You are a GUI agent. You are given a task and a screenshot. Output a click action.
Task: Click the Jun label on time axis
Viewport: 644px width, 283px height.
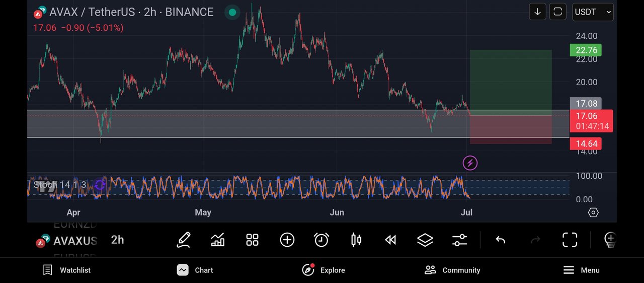(x=337, y=213)
